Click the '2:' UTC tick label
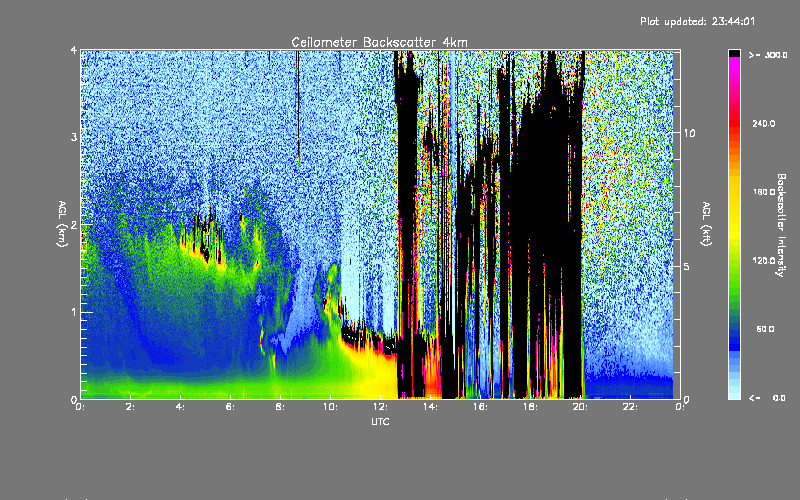The width and height of the screenshot is (800, 500). (131, 407)
